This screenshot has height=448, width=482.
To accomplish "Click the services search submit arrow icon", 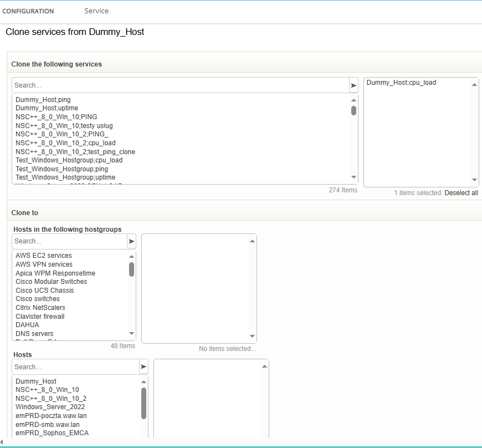I will click(x=353, y=85).
